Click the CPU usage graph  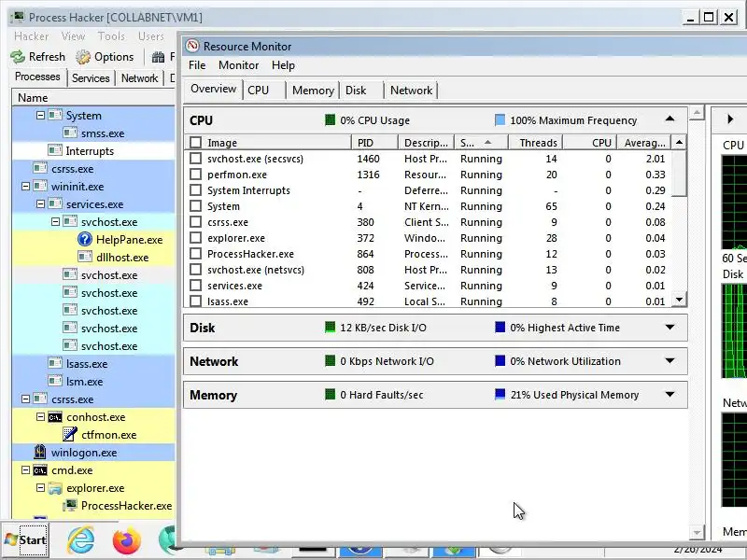coord(734,202)
